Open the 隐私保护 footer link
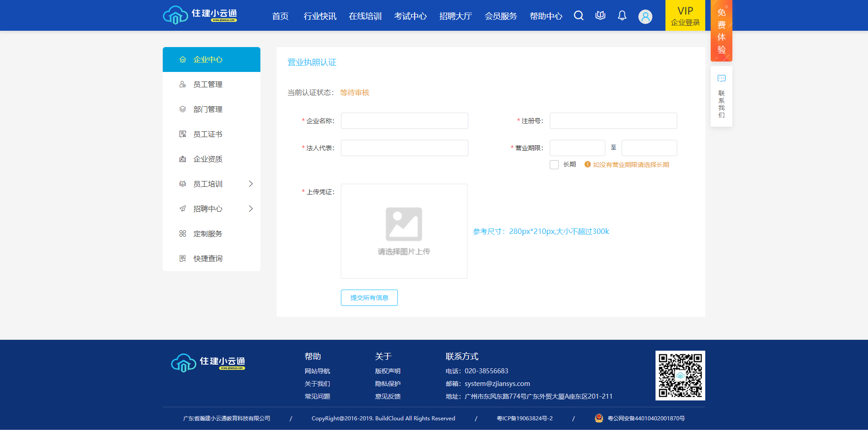 pos(387,384)
